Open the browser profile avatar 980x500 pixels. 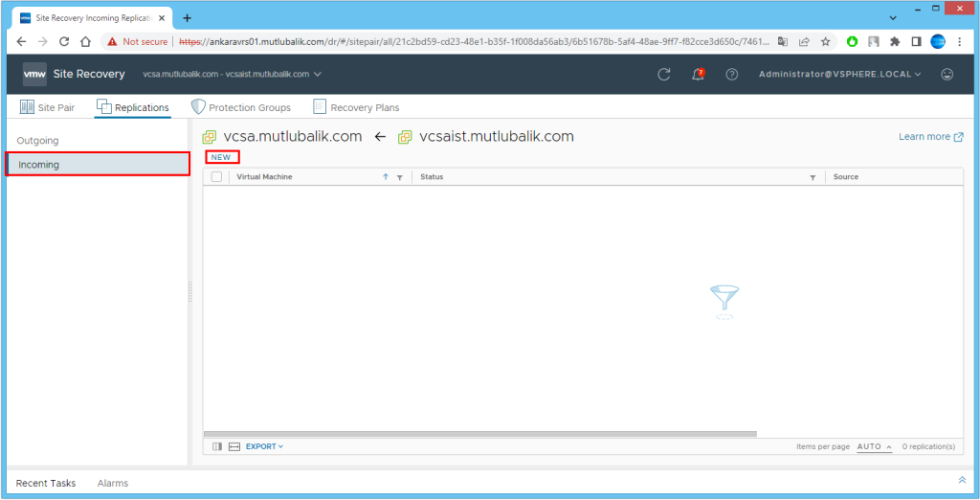tap(938, 42)
